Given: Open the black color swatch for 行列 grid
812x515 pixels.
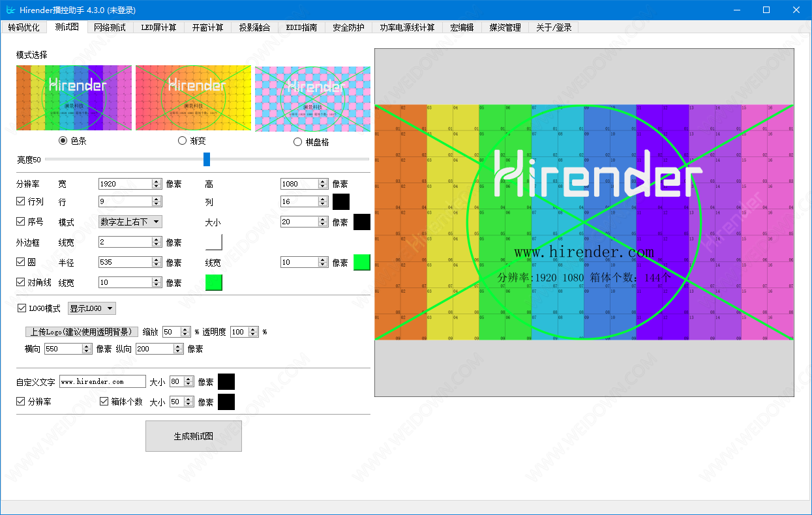Looking at the screenshot, I should (341, 201).
